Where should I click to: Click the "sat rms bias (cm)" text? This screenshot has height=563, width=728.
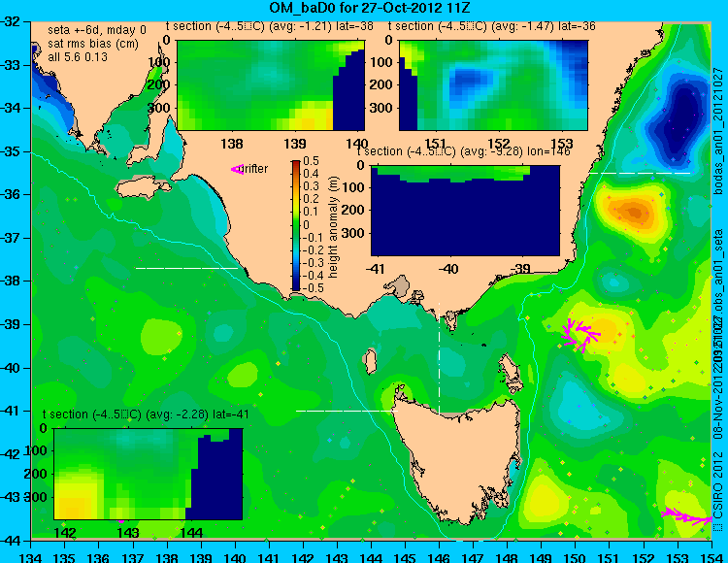pos(93,44)
